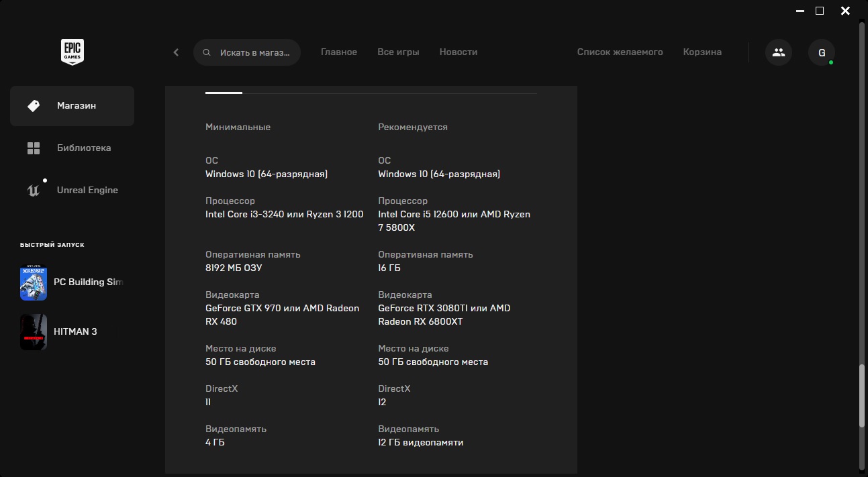This screenshot has width=868, height=477.
Task: Open the Библиотека section
Action: coord(72,148)
